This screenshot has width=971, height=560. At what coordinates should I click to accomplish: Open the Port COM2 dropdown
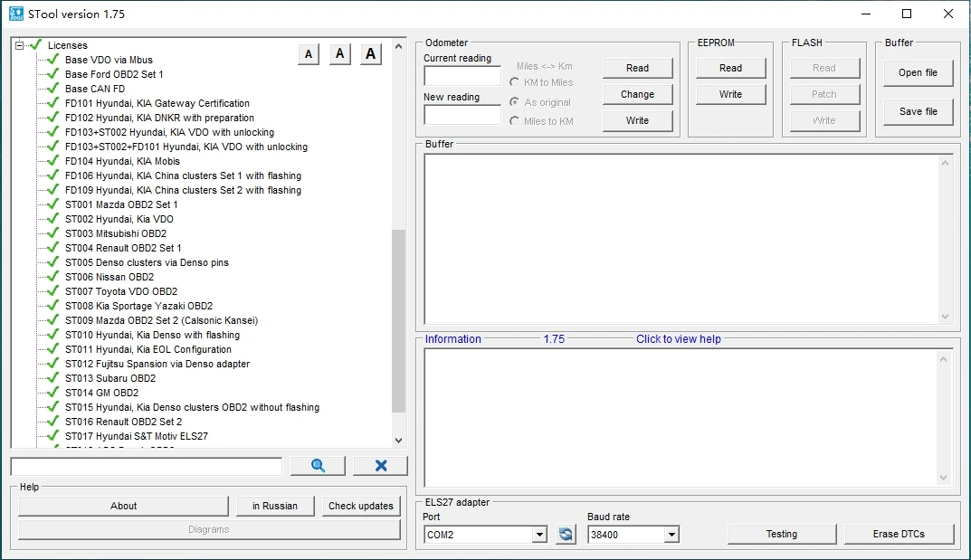[x=539, y=535]
